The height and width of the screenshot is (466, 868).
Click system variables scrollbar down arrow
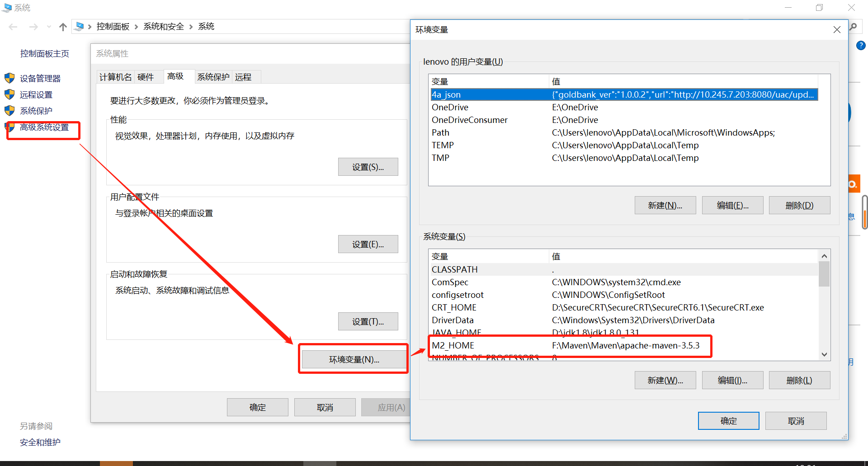pos(824,354)
